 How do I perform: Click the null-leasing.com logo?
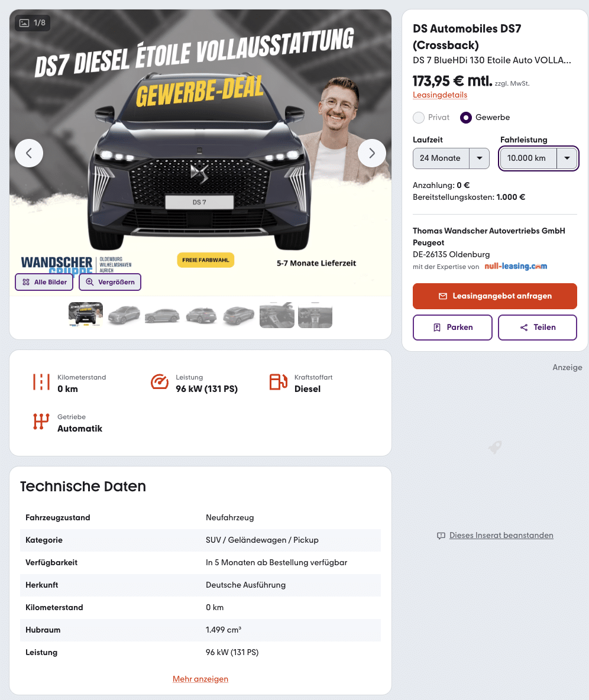pos(516,266)
